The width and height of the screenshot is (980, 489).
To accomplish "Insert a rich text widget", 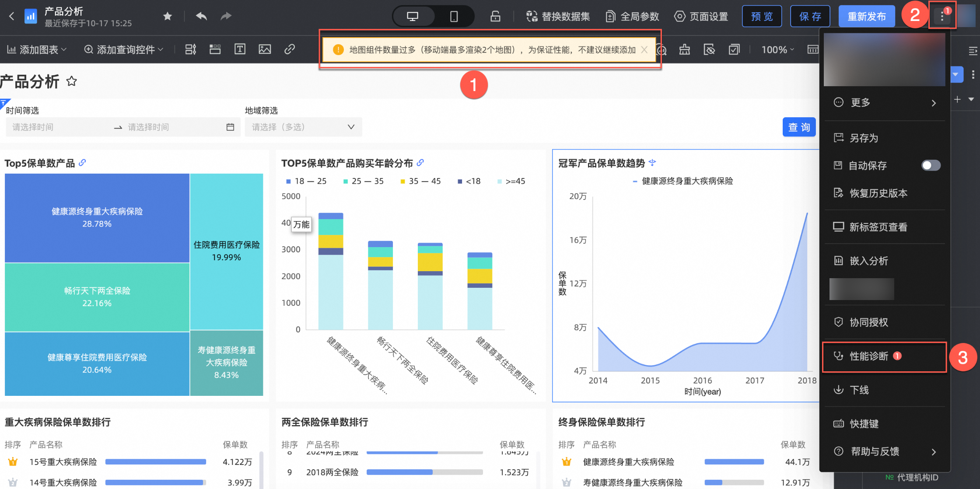I will point(240,49).
